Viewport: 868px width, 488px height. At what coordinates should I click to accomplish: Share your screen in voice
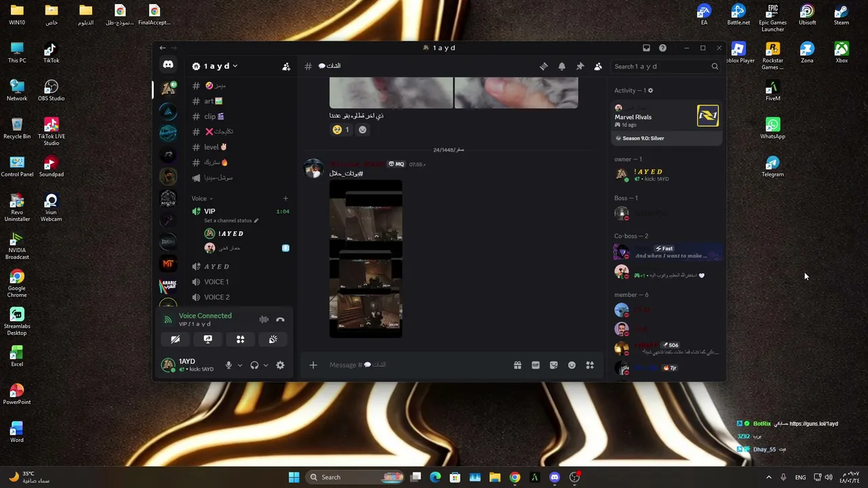tap(208, 340)
